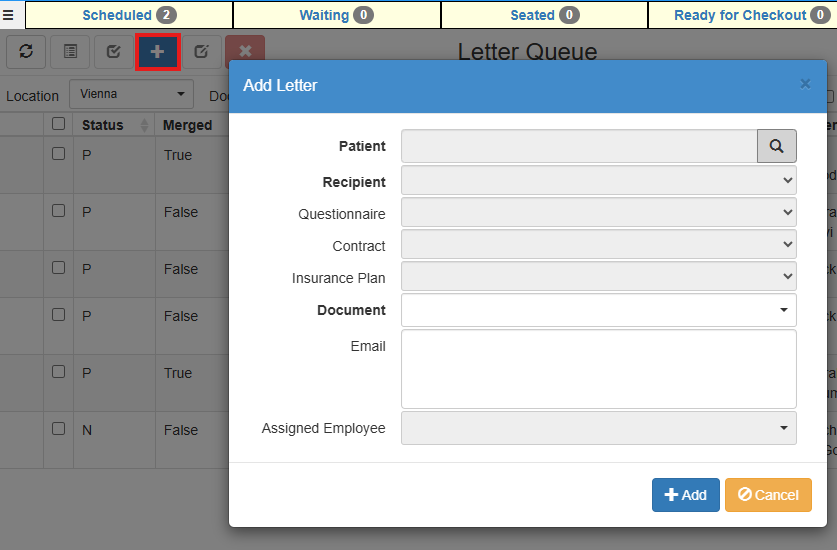Click the list view toolbar icon
The width and height of the screenshot is (837, 550).
click(70, 52)
